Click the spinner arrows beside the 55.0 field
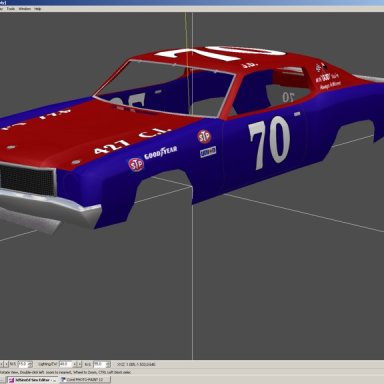 [108, 364]
